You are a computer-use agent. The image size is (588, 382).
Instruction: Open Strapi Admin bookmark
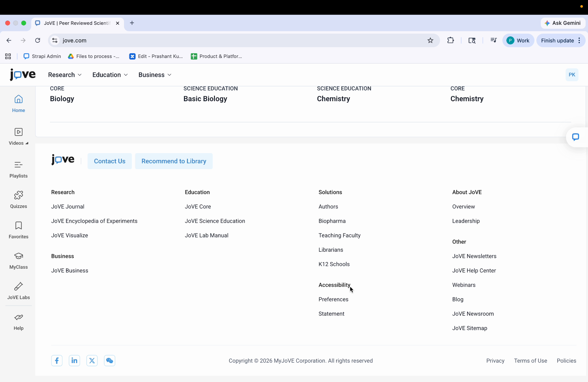[42, 56]
